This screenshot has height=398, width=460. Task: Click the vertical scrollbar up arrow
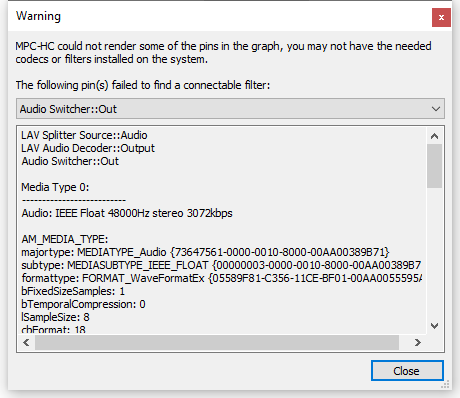434,136
